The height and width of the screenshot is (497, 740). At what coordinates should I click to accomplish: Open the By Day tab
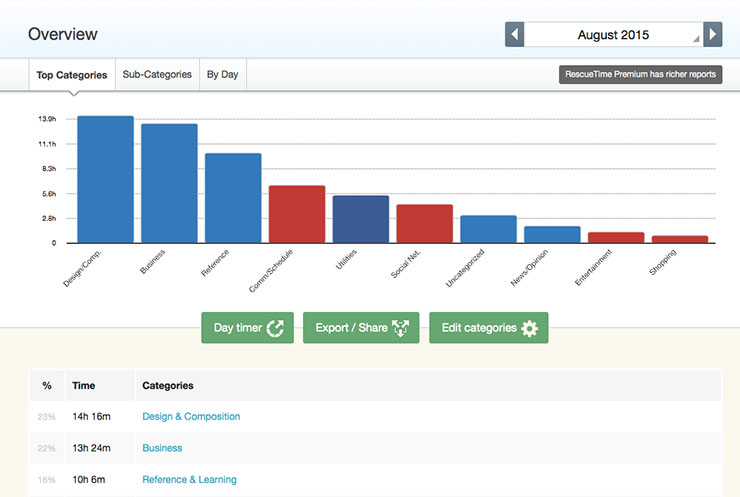click(x=224, y=75)
